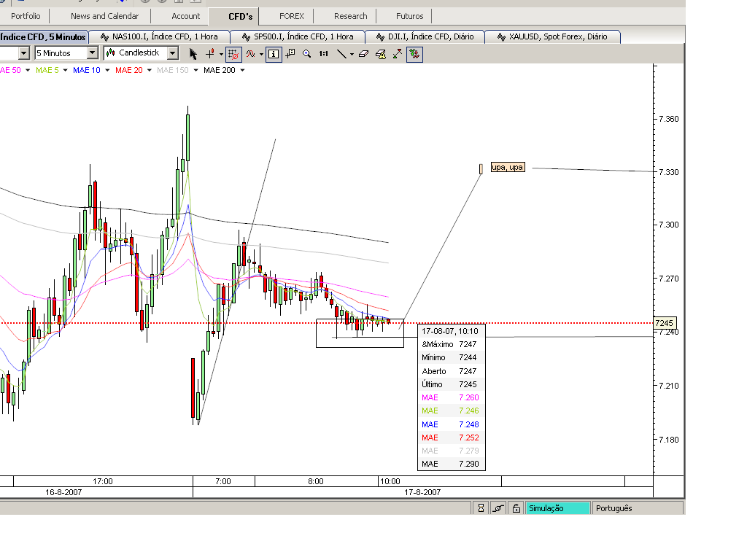Click the MAE 200 label
The width and height of the screenshot is (747, 560).
point(220,71)
